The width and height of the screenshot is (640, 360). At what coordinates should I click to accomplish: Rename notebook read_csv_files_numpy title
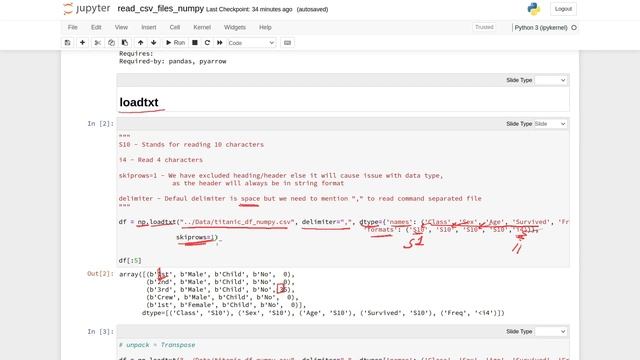pyautogui.click(x=160, y=9)
